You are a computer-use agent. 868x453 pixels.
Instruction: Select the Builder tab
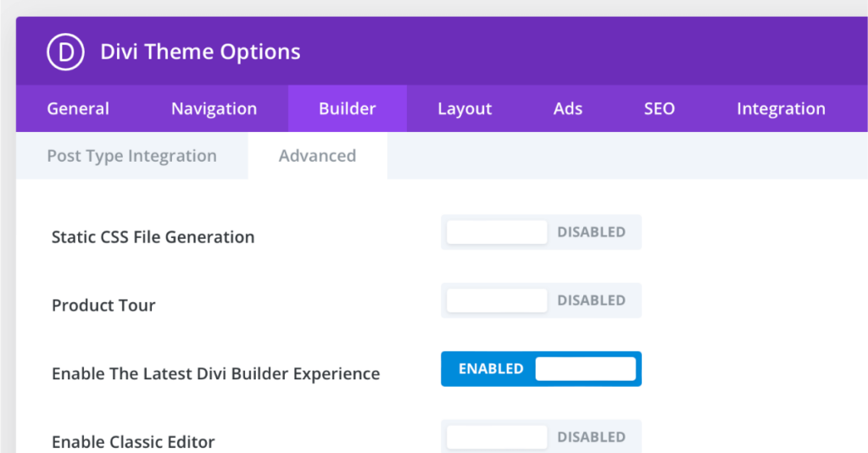[347, 108]
